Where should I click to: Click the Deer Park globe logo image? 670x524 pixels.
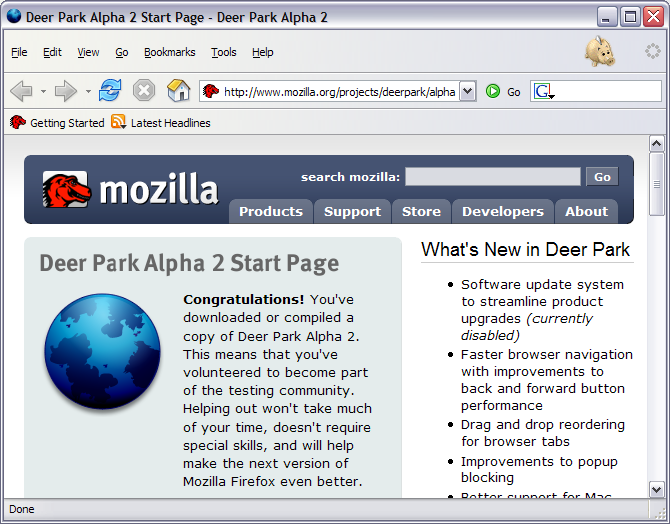click(x=102, y=351)
